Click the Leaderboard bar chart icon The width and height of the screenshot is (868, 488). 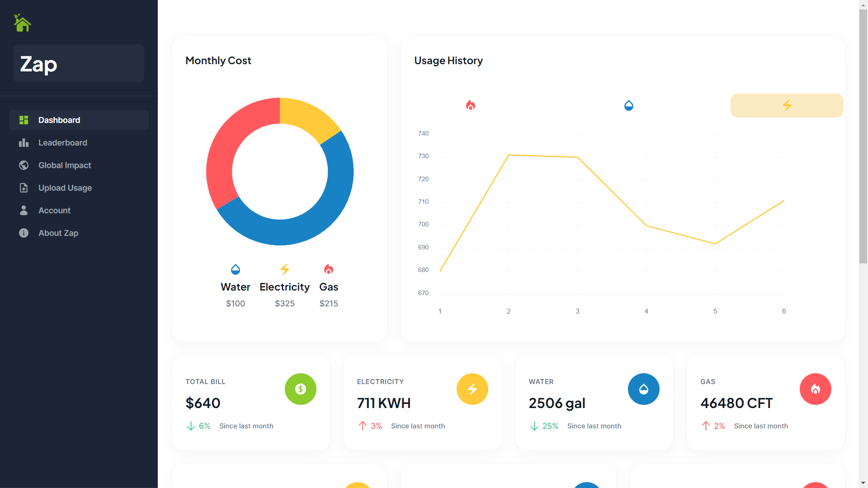click(24, 143)
